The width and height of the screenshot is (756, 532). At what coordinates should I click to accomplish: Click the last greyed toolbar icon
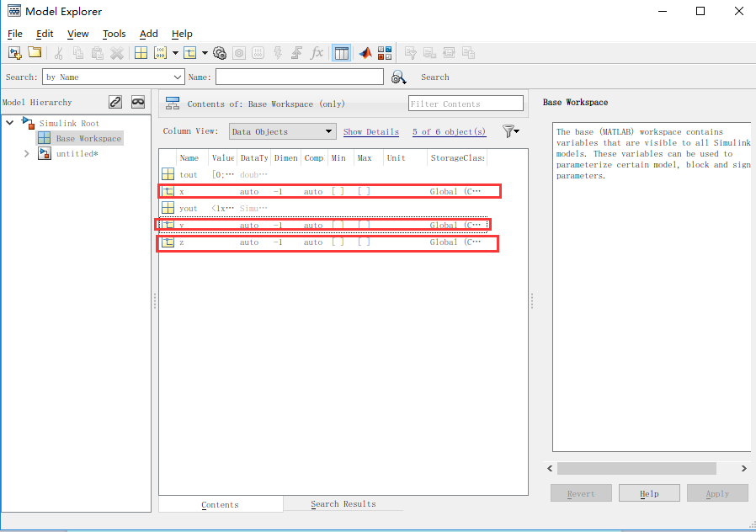coord(468,53)
